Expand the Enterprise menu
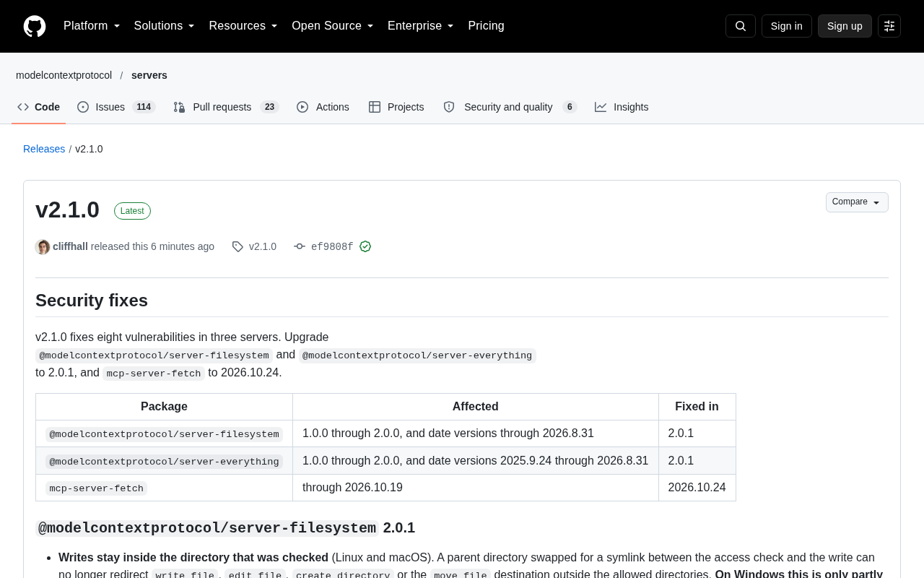This screenshot has width=924, height=578. point(421,26)
